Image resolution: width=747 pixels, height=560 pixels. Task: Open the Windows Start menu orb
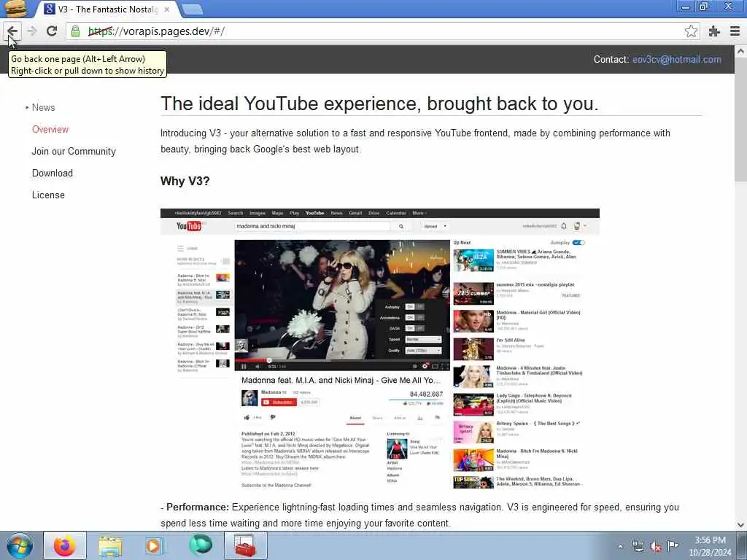[20, 545]
